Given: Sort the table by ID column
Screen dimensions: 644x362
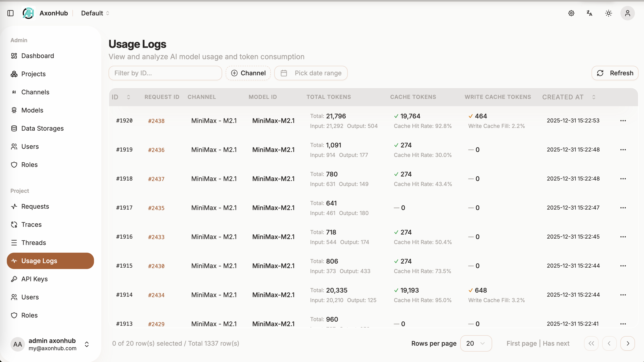Looking at the screenshot, I should (x=129, y=97).
